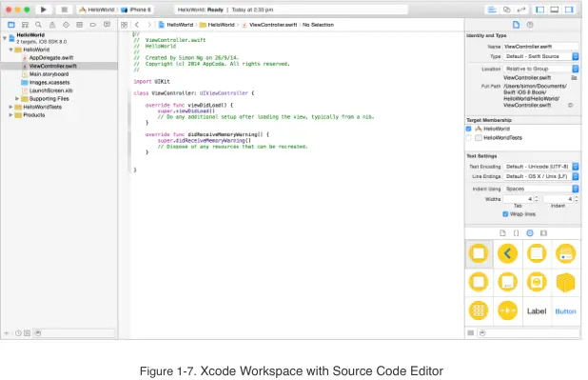
Task: Open the Issue navigator
Action: (52, 25)
